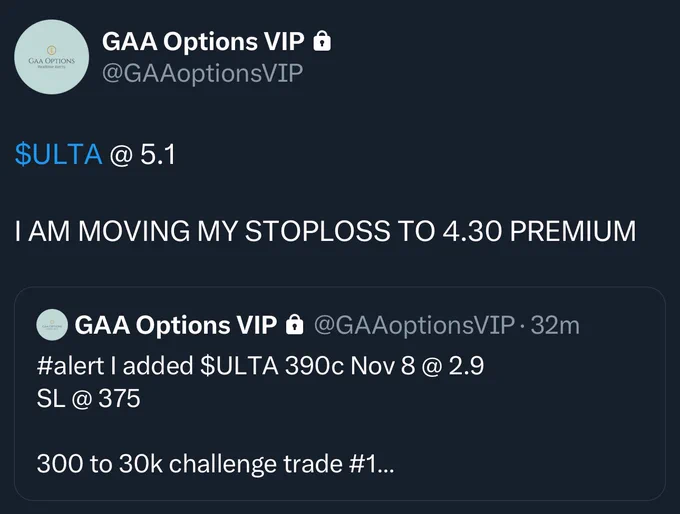680x514 pixels.
Task: Open the quoted GAA Options VIP display name
Action: [176, 325]
